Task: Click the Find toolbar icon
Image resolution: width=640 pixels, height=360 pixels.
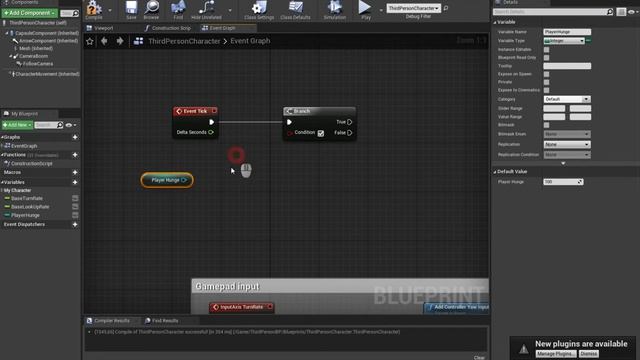Action: 178,9
